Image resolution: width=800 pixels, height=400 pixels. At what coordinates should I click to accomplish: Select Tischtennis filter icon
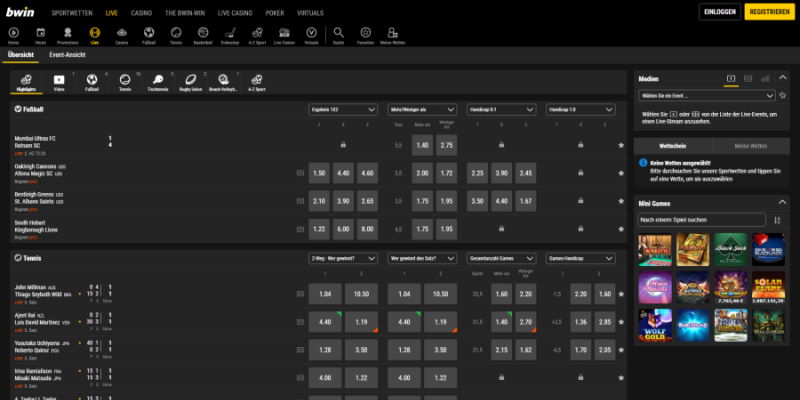[158, 83]
